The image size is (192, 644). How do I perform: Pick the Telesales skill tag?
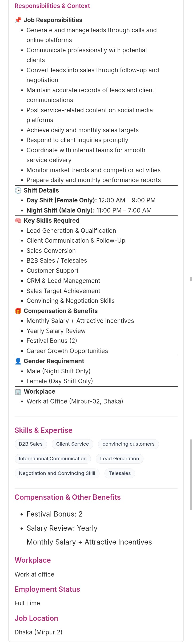click(120, 473)
